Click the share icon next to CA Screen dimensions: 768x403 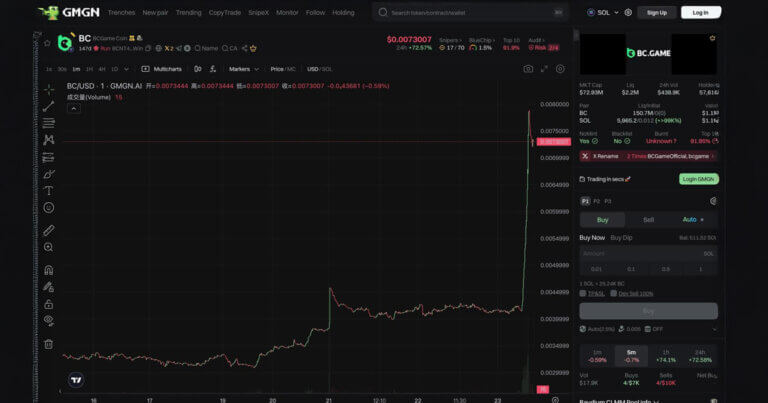244,48
